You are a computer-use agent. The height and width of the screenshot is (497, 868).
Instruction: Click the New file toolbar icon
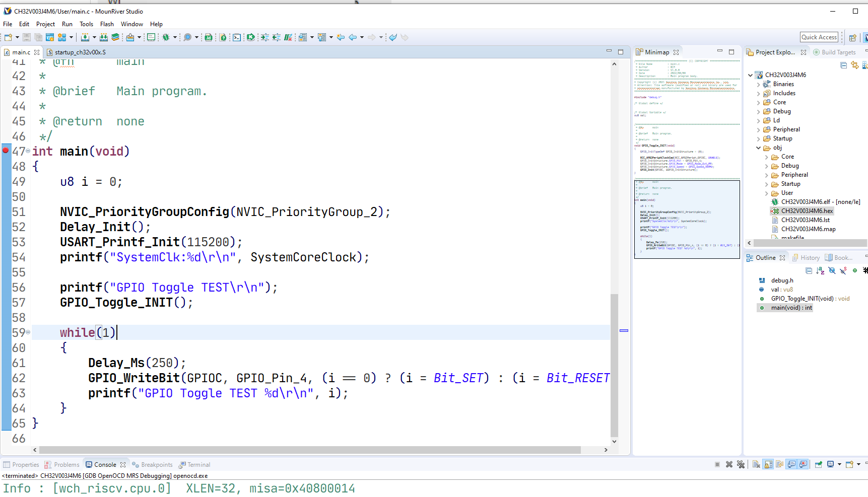pos(8,37)
